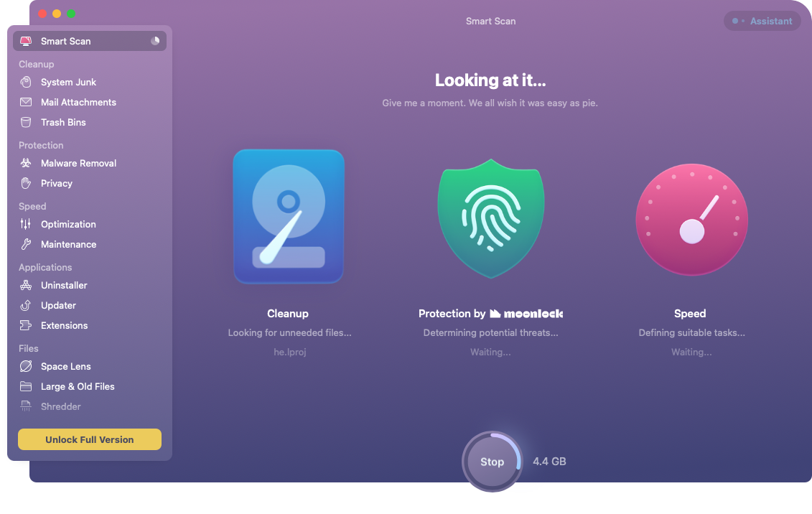This screenshot has width=812, height=514.
Task: Click the Mail Attachments envelope icon
Action: 26,102
